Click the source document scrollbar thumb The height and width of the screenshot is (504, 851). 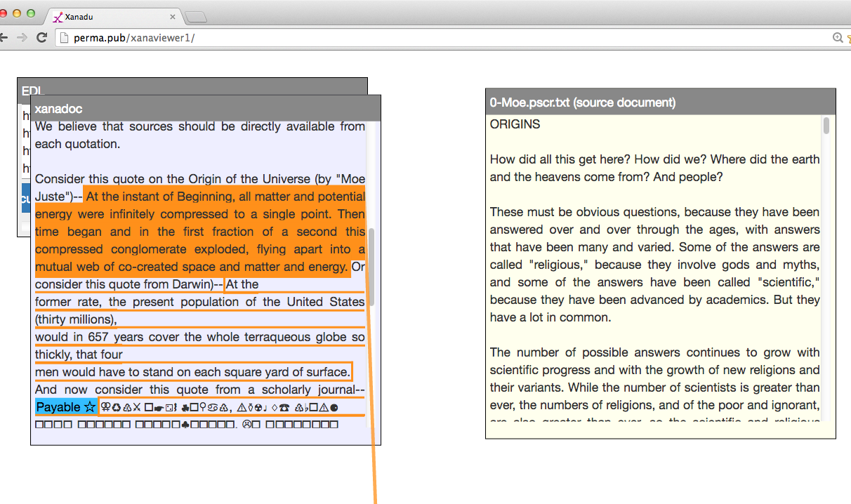tap(826, 126)
